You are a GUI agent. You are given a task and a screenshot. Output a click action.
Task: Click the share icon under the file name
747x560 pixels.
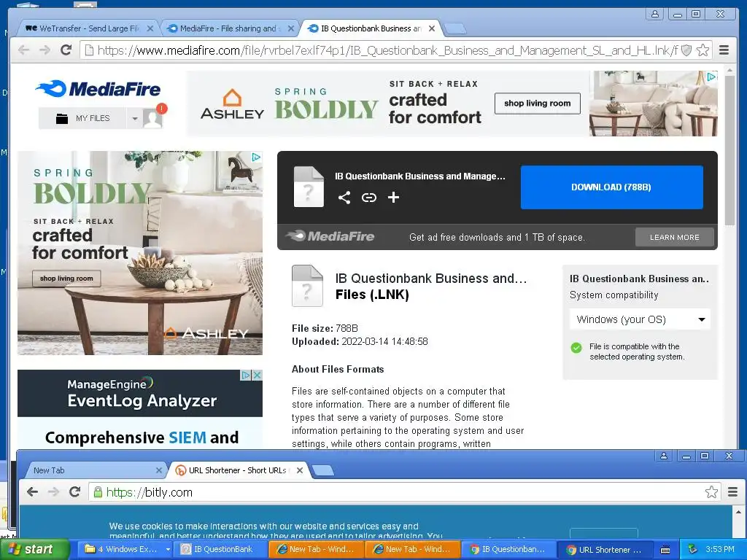[x=344, y=197]
